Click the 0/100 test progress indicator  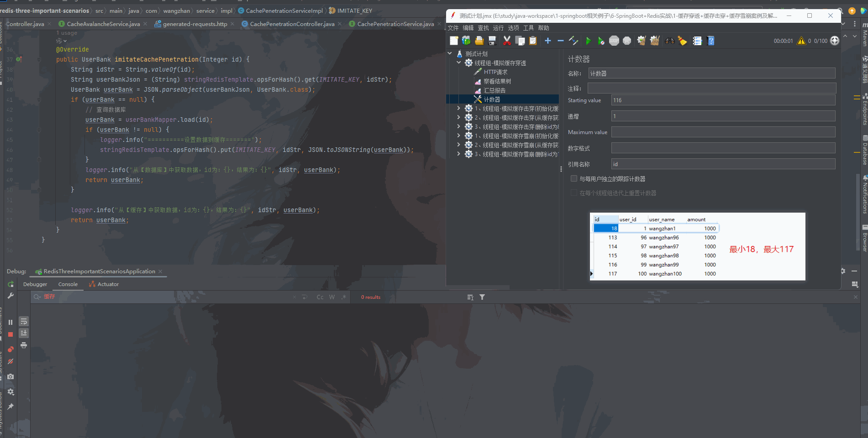(x=820, y=41)
